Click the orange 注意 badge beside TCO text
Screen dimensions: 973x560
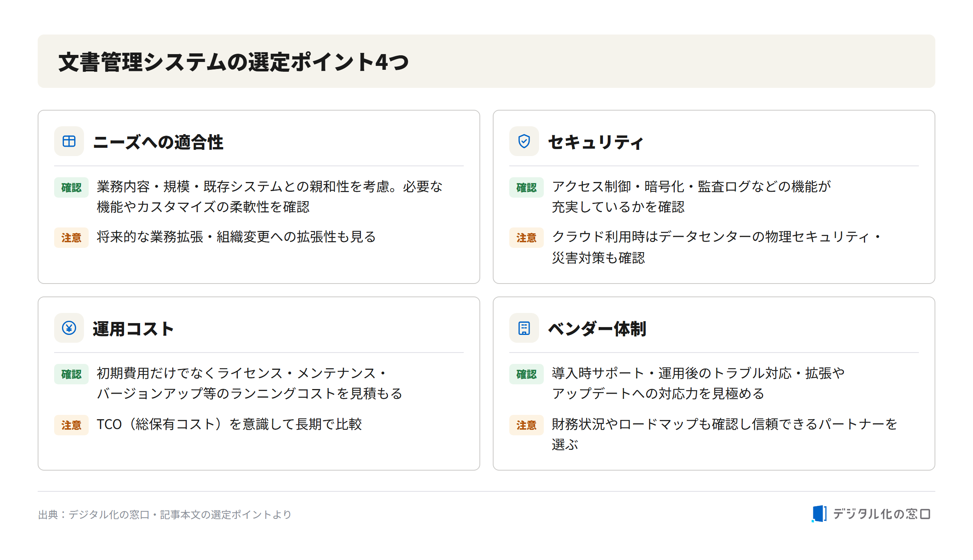(71, 425)
